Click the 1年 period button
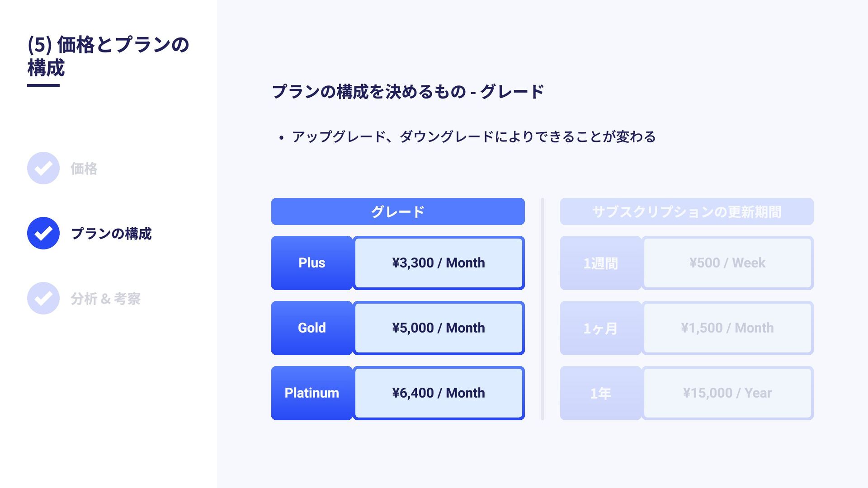Viewport: 868px width, 488px height. tap(601, 393)
